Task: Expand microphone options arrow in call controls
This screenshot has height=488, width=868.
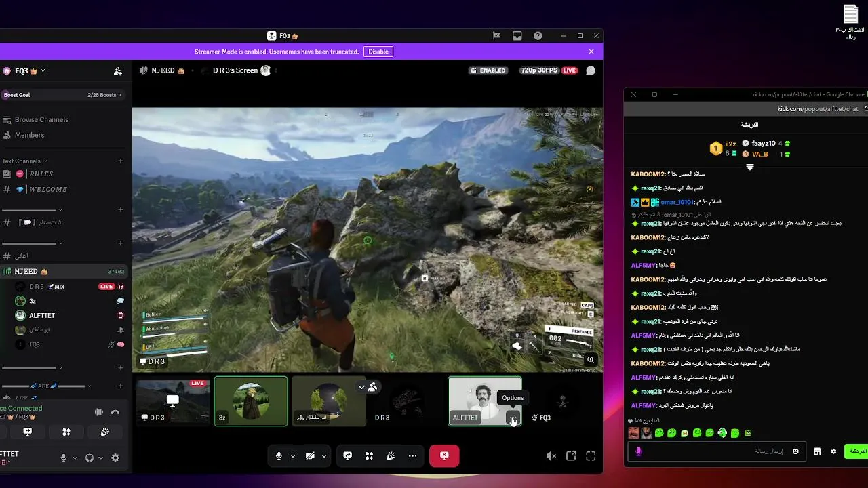Action: coord(293,456)
